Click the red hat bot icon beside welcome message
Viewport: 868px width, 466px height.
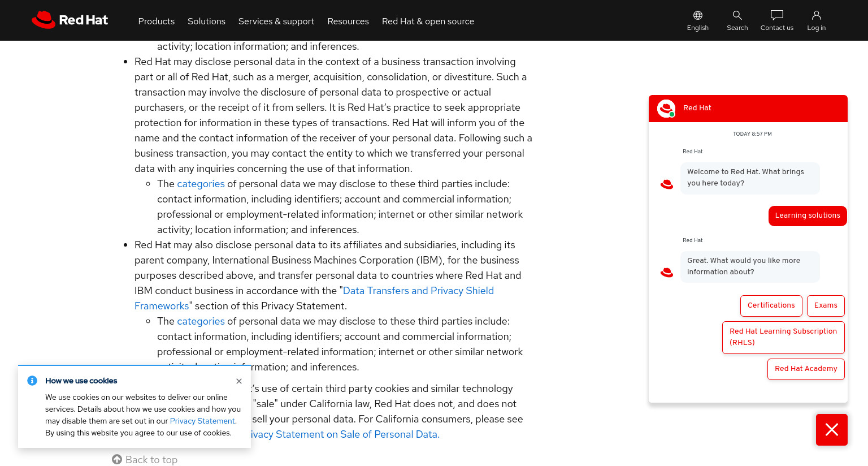click(667, 184)
